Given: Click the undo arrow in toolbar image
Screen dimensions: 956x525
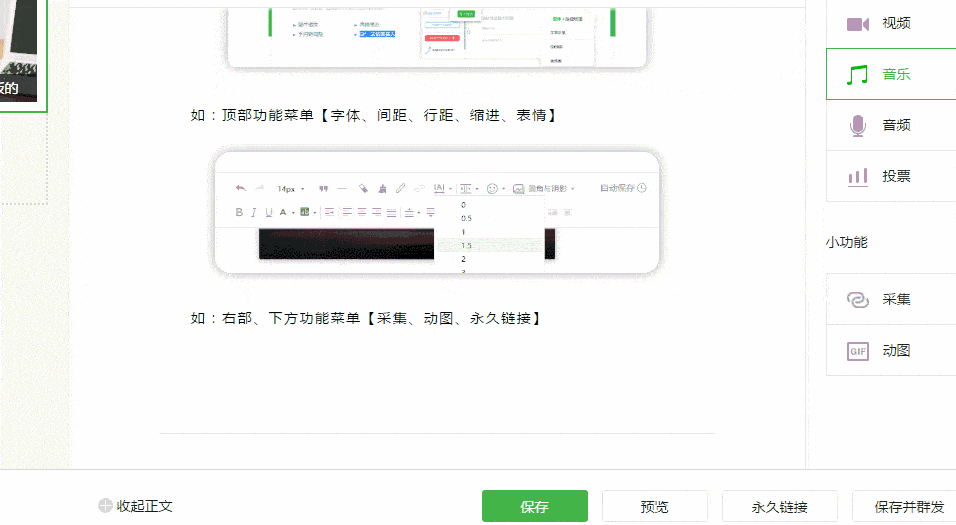Looking at the screenshot, I should [x=240, y=188].
